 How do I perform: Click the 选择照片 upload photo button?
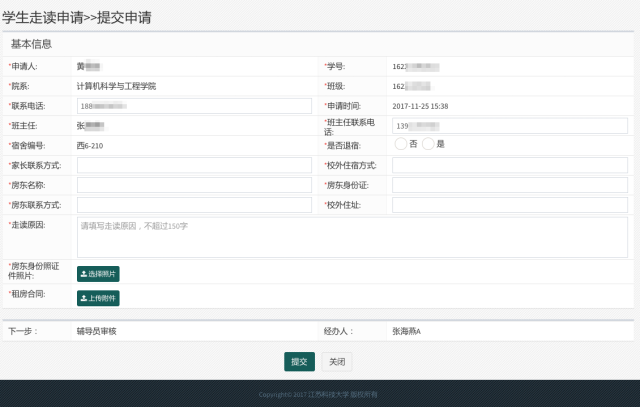[98, 273]
